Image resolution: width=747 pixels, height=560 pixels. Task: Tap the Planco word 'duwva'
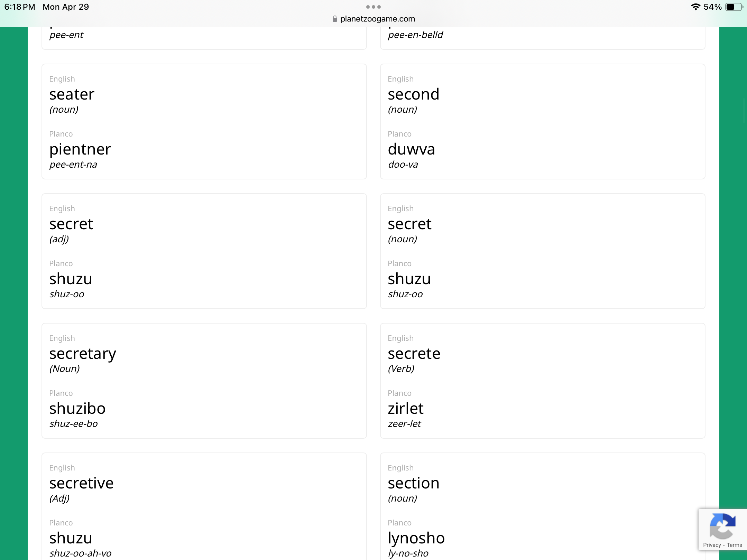[x=411, y=149]
